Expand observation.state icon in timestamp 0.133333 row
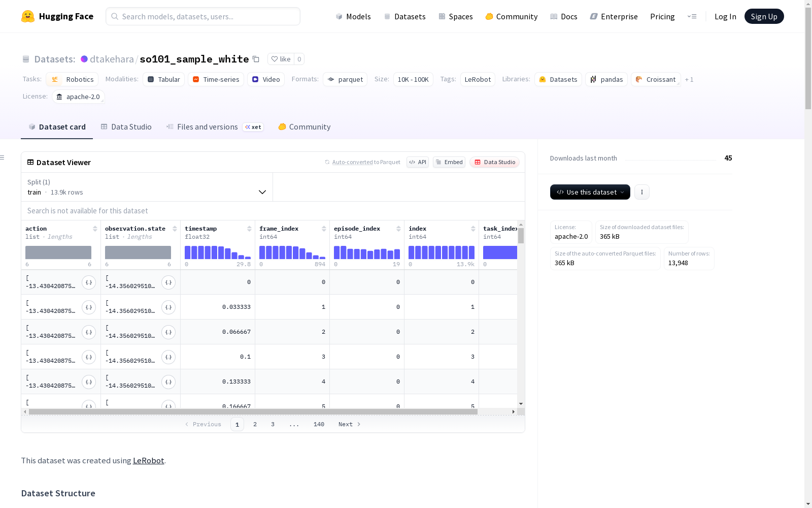This screenshot has width=812, height=508. [x=168, y=382]
